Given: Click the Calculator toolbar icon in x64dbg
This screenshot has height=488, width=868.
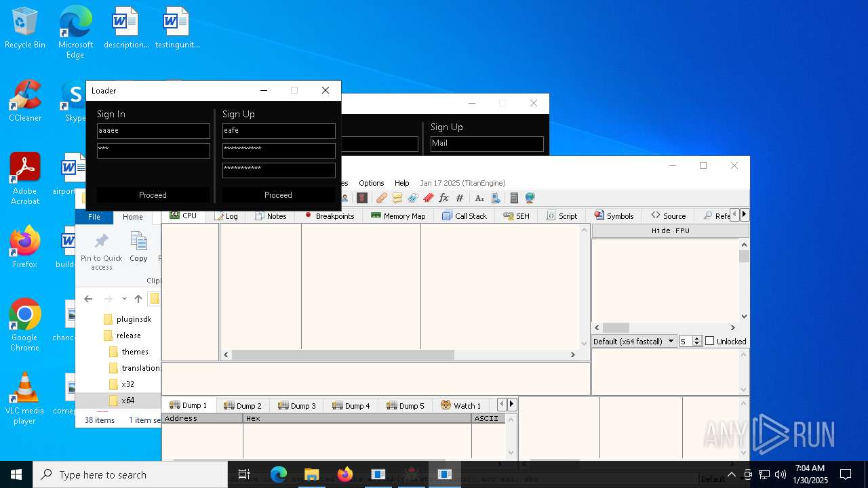Looking at the screenshot, I should 514,198.
